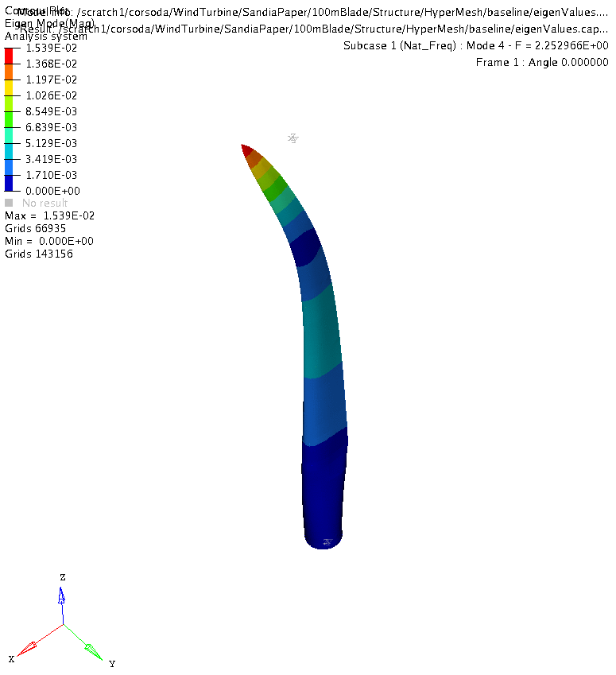Image resolution: width=616 pixels, height=675 pixels.
Task: Click the X axis arrow of the triad
Action: pyautogui.click(x=27, y=648)
